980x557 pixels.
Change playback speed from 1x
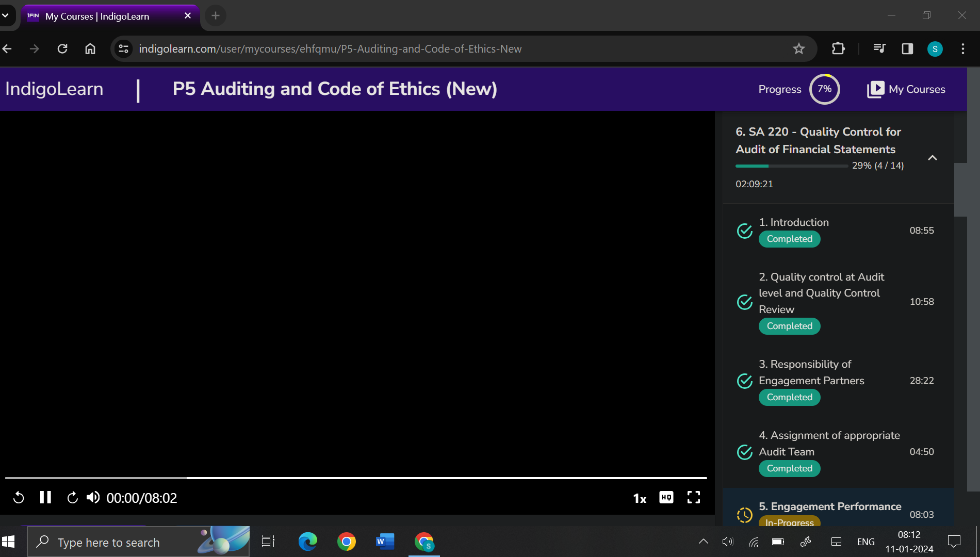(x=640, y=498)
